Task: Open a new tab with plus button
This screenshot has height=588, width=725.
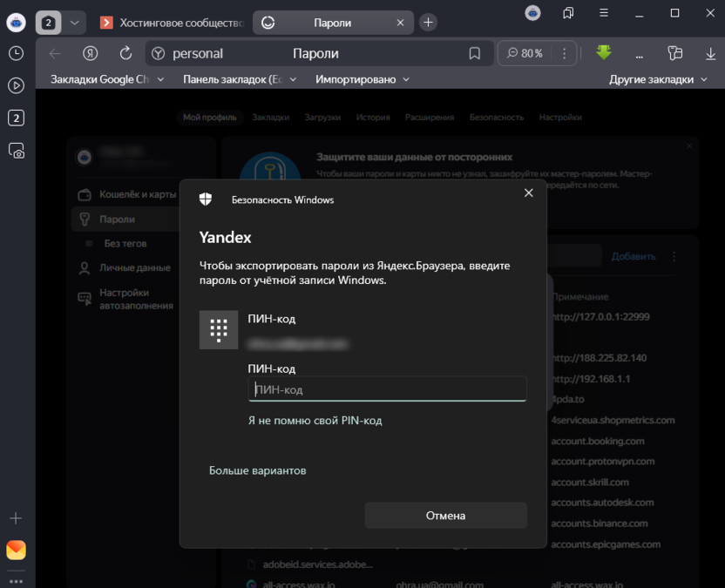Action: (x=428, y=23)
